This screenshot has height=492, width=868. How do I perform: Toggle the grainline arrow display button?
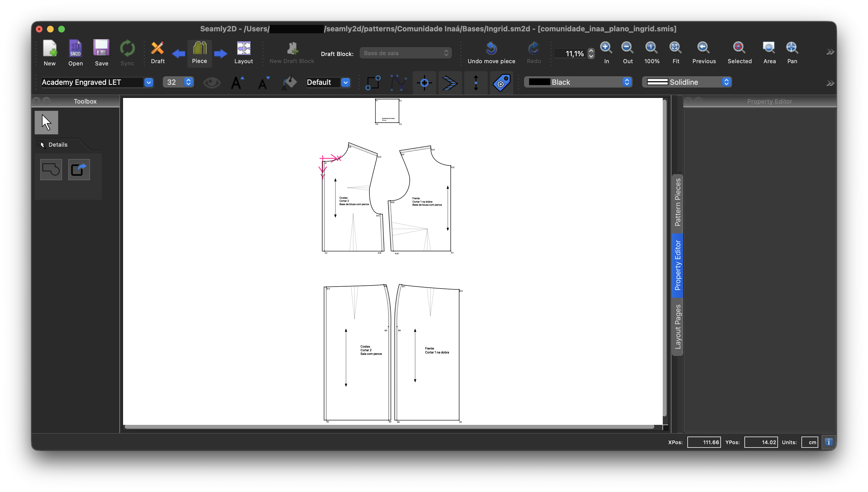tap(476, 83)
